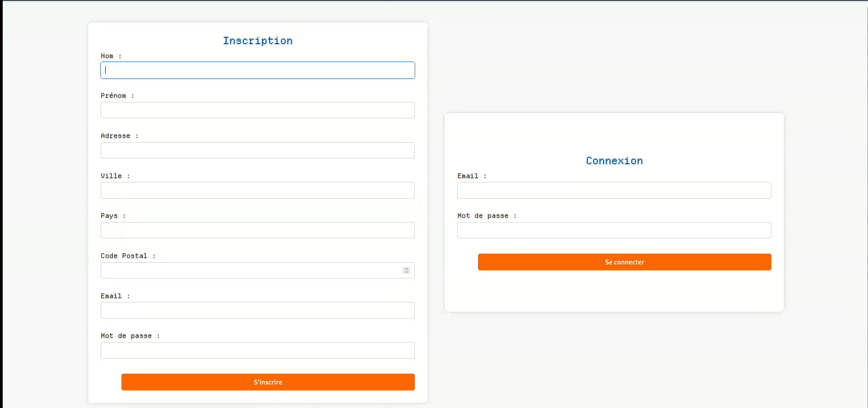This screenshot has width=868, height=408.
Task: Click the Prénom label text
Action: [113, 96]
